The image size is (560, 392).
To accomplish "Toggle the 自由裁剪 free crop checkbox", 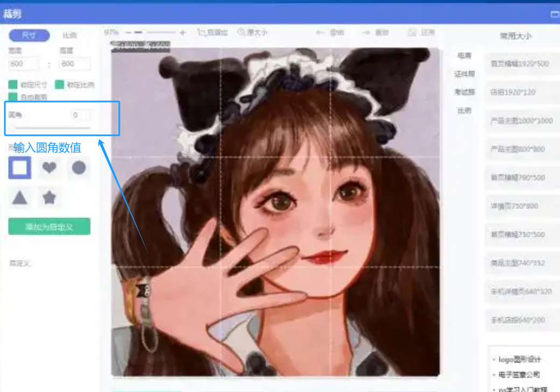I will pos(13,97).
